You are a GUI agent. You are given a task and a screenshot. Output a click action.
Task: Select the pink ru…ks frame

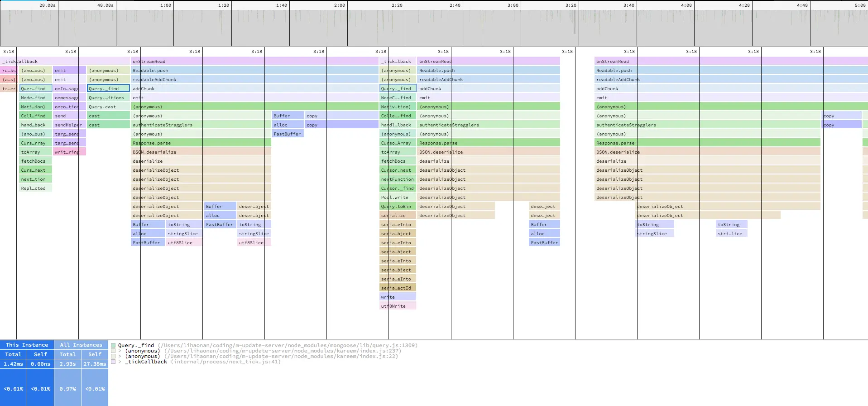[9, 70]
